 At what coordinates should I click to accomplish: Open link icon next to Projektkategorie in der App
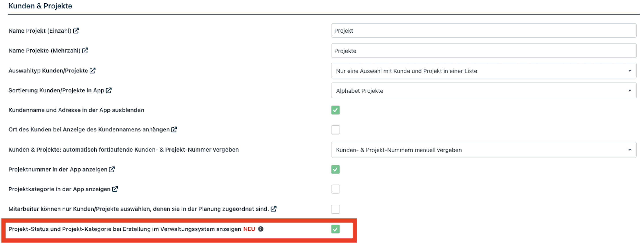115,189
